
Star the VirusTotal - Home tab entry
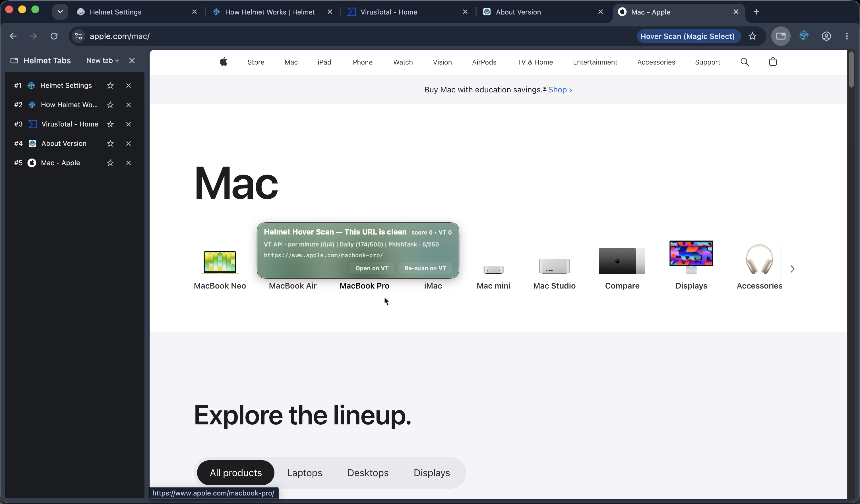click(x=110, y=124)
